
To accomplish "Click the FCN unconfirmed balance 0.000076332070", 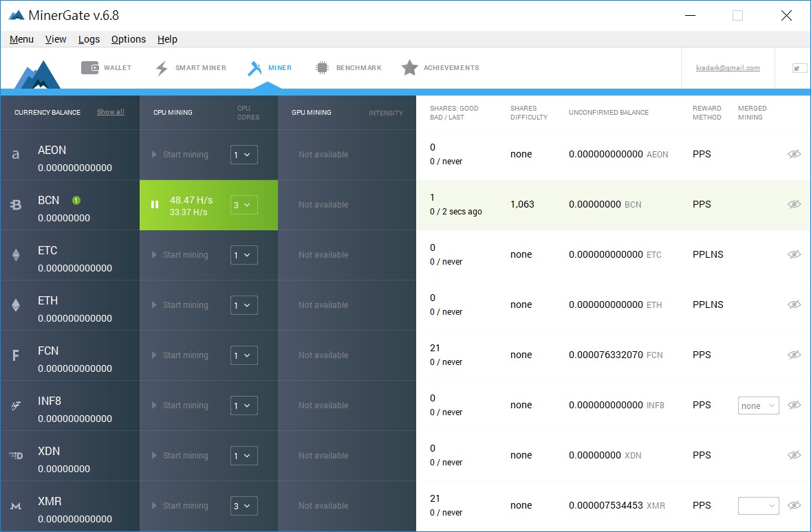I will [x=605, y=355].
